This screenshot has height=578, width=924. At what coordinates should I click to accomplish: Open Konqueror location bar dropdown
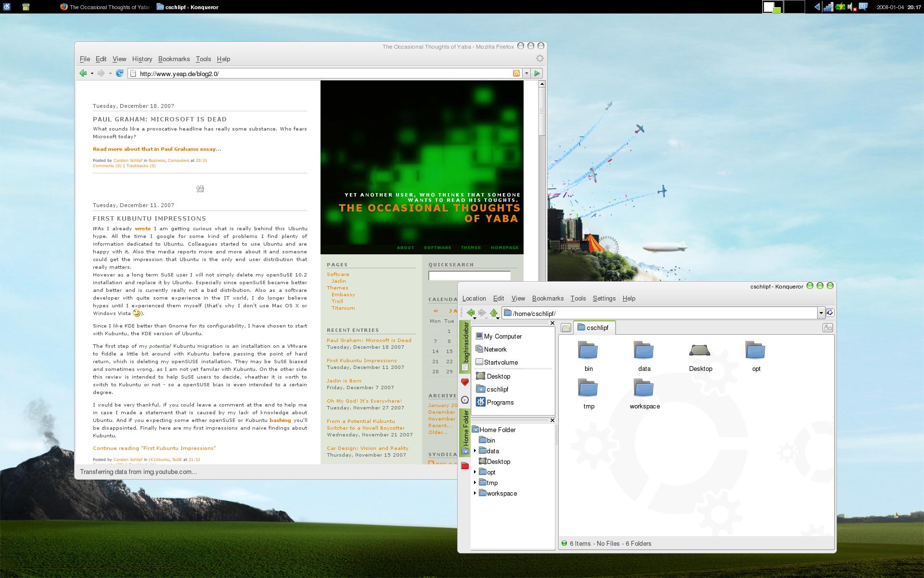(821, 313)
